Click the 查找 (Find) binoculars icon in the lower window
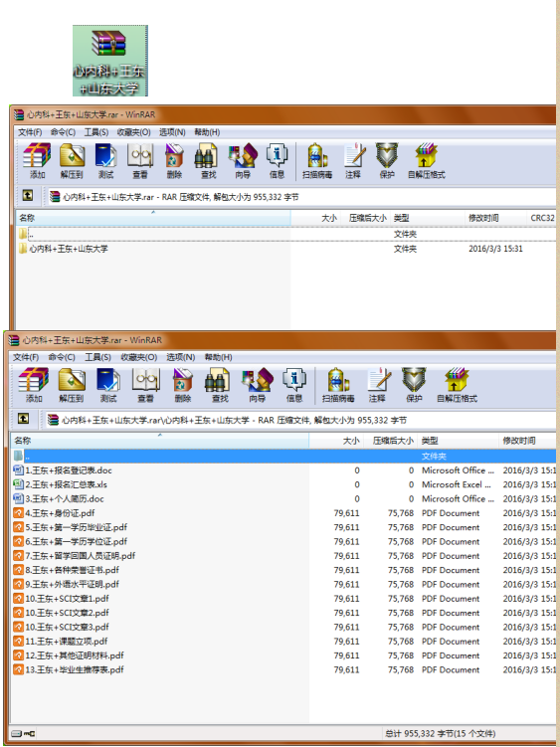This screenshot has height=747, width=560. 220,385
